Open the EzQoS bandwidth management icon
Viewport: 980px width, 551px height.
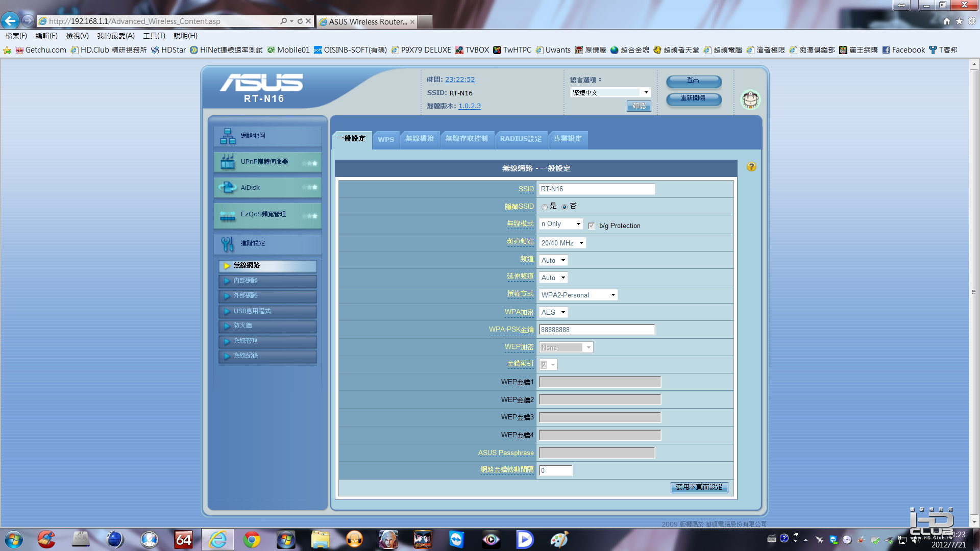228,215
